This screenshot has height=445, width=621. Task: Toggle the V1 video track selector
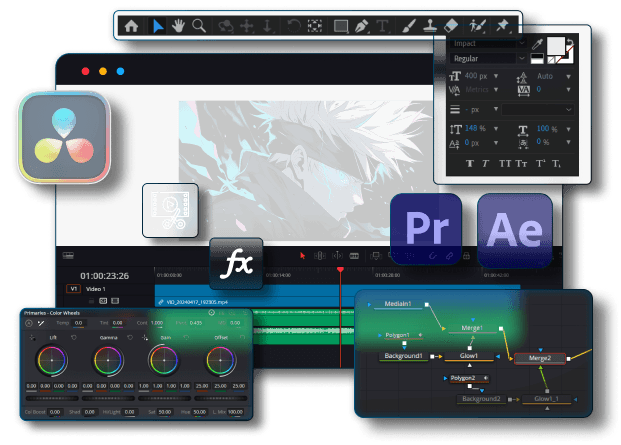coord(73,288)
